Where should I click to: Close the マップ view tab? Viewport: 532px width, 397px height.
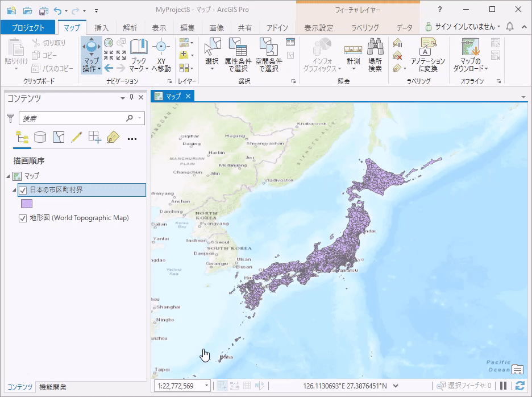(188, 97)
